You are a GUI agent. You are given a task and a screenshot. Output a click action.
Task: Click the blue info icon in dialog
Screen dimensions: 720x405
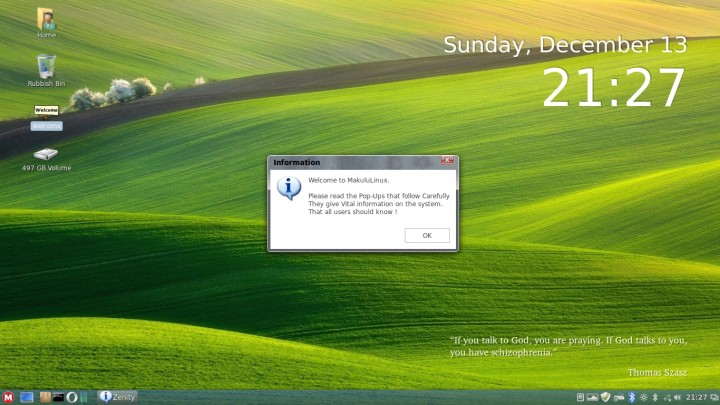pos(289,188)
